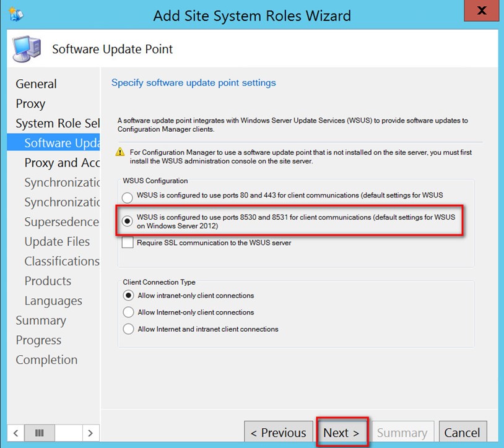Jump to the Completion step
The width and height of the screenshot is (504, 448).
tap(46, 360)
